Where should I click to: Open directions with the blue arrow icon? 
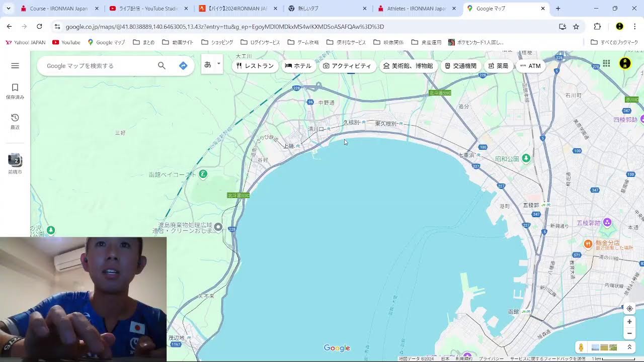point(183,65)
